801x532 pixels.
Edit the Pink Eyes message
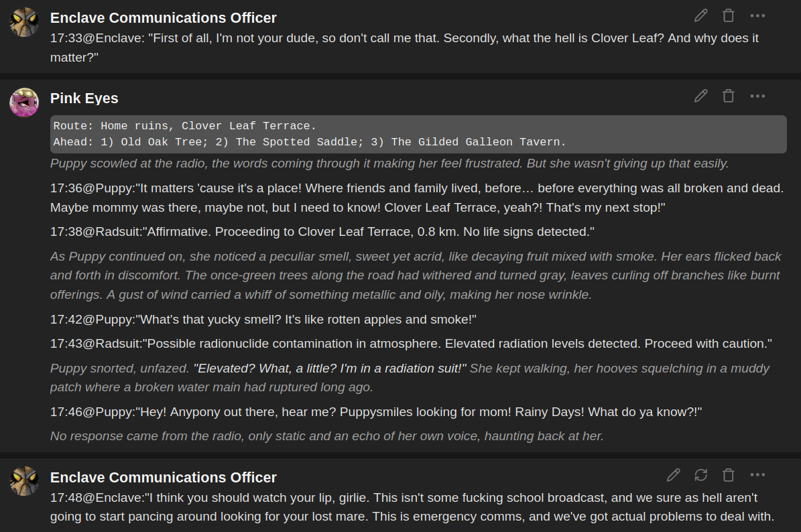coord(701,96)
